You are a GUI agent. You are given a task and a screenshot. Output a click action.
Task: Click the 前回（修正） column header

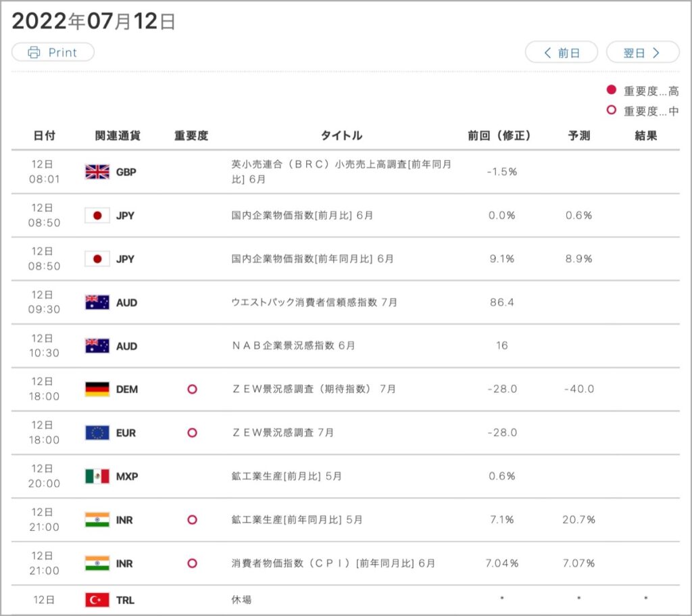click(499, 135)
